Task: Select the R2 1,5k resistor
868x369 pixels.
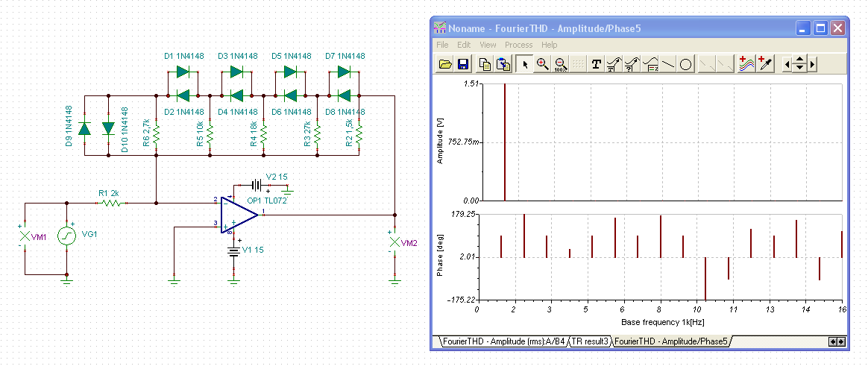Action: (359, 133)
